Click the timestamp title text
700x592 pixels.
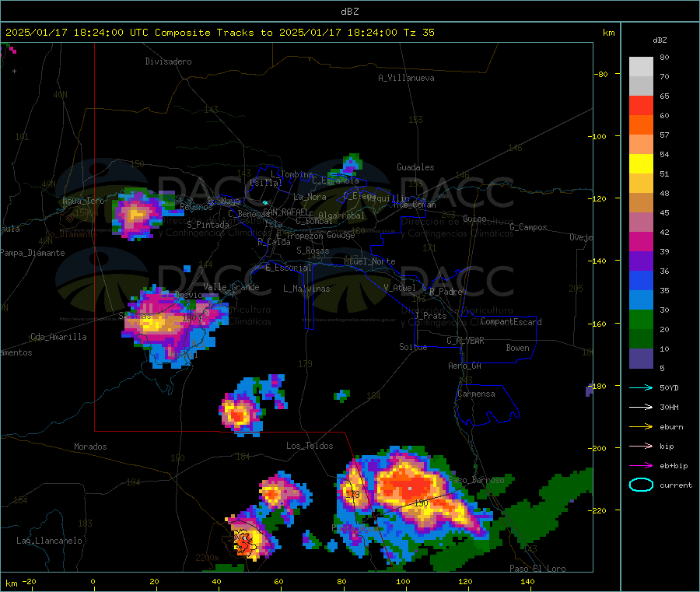pyautogui.click(x=220, y=33)
